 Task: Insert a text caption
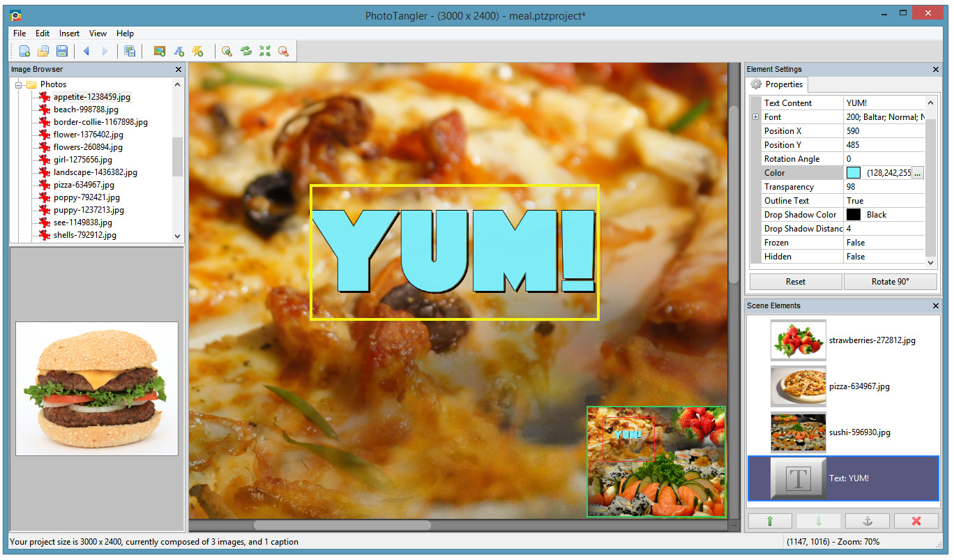click(x=177, y=50)
